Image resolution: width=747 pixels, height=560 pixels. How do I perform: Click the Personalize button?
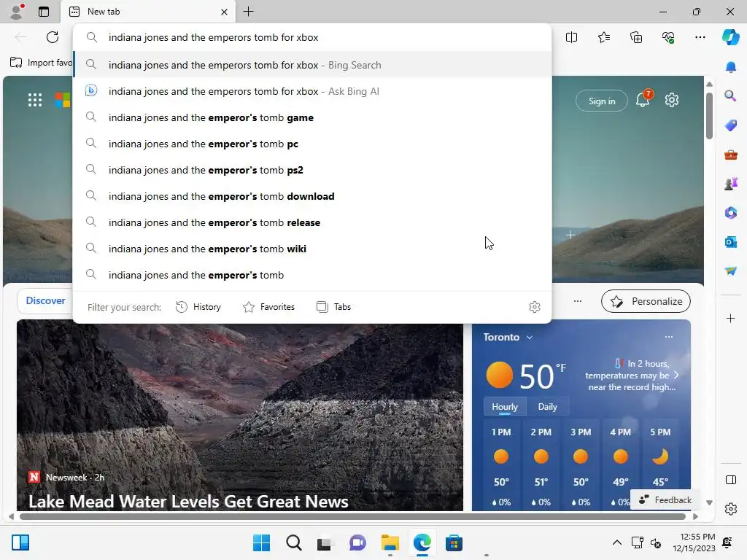646,301
